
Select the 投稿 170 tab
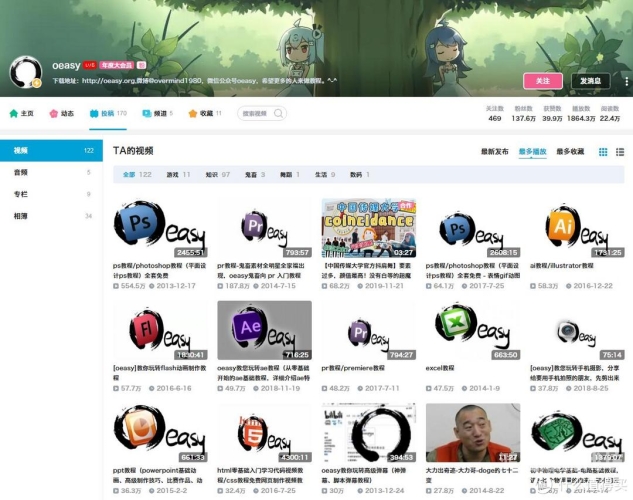click(x=108, y=113)
